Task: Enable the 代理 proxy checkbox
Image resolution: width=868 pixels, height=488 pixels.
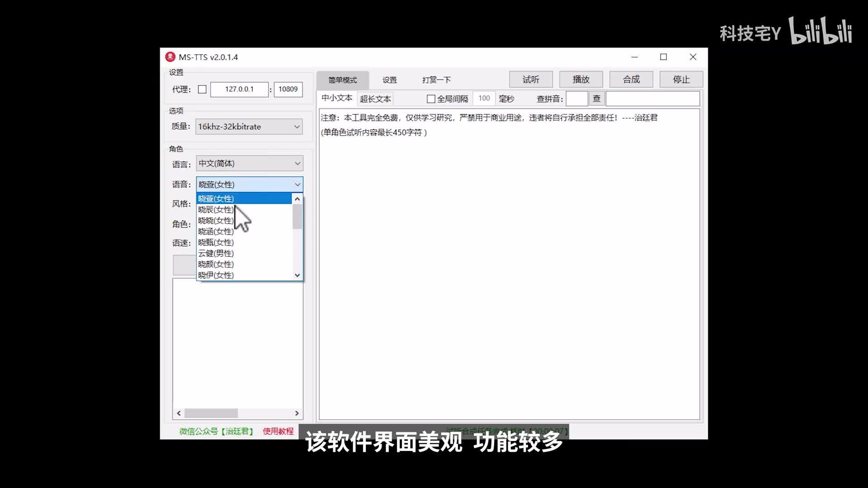Action: pyautogui.click(x=202, y=89)
